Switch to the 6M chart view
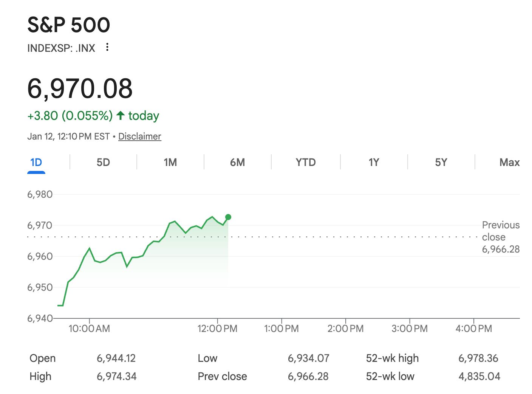The height and width of the screenshot is (394, 532). click(237, 163)
